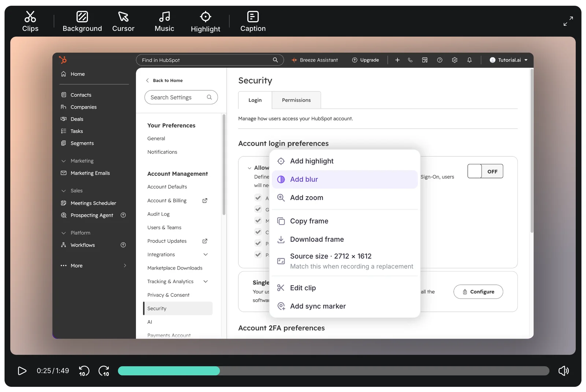The image size is (586, 392).
Task: Click the Configure button
Action: [478, 292]
